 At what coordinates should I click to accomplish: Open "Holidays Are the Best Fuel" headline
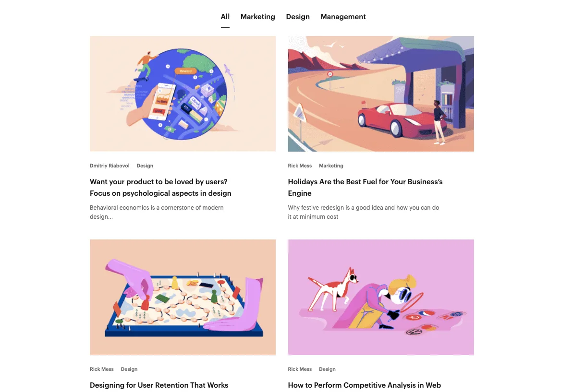pos(366,187)
